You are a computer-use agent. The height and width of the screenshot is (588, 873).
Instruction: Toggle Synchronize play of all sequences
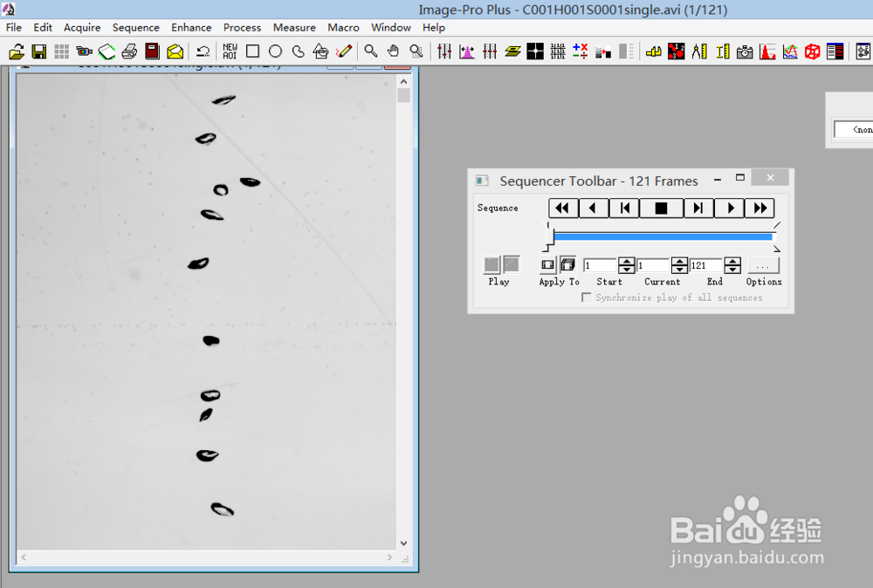coord(587,297)
